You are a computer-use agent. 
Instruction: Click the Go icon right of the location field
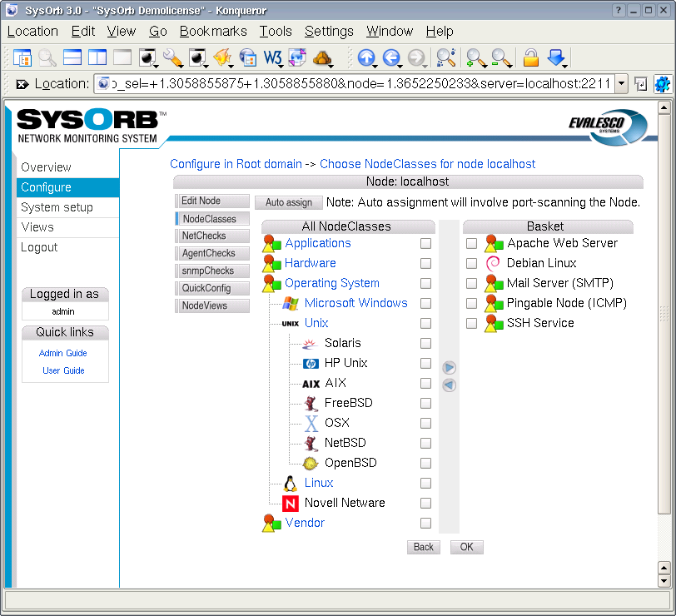(641, 83)
